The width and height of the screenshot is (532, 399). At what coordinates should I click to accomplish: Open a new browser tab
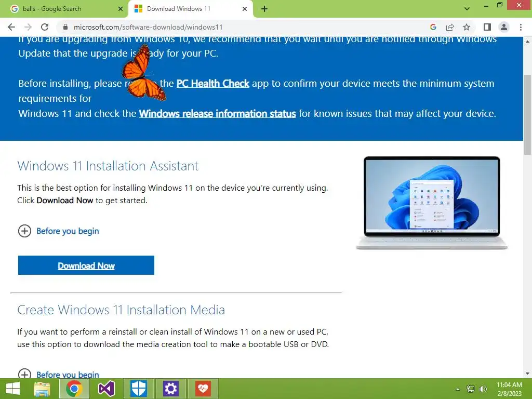coord(264,9)
